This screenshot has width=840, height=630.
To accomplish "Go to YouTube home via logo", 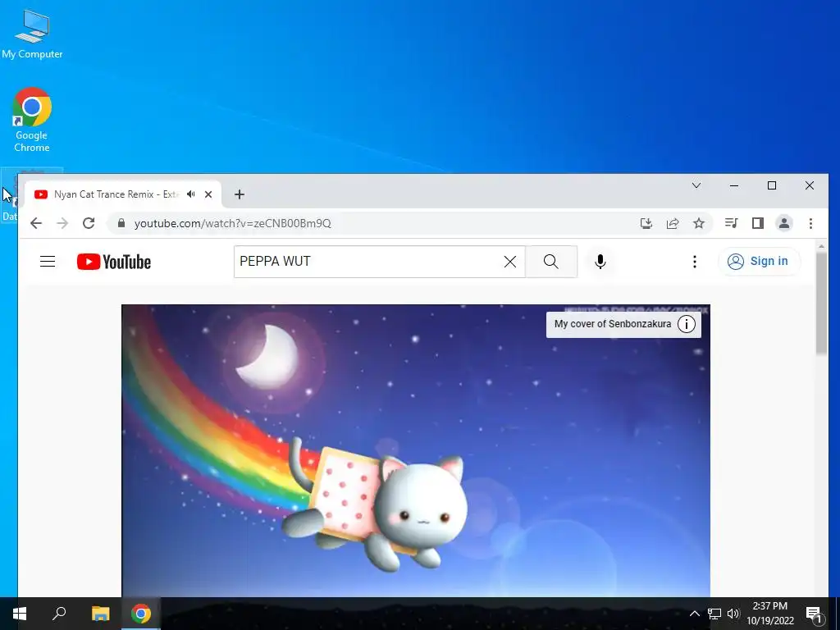I will 114,262.
